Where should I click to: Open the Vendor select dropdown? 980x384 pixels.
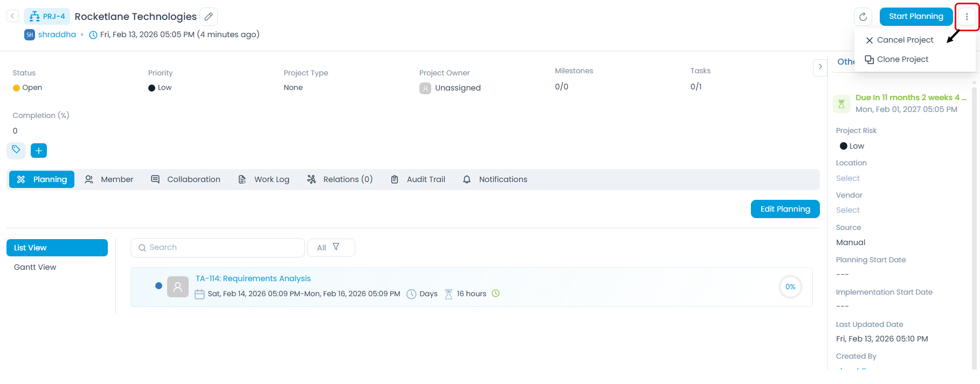(848, 210)
